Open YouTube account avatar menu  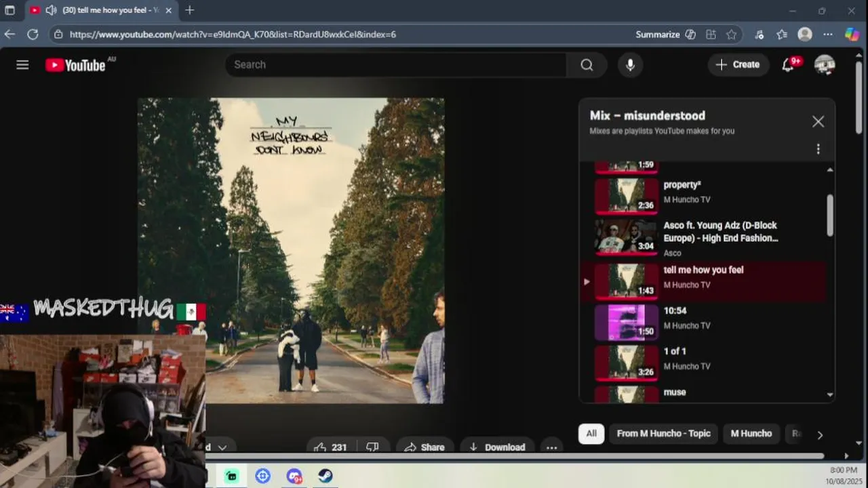(825, 64)
